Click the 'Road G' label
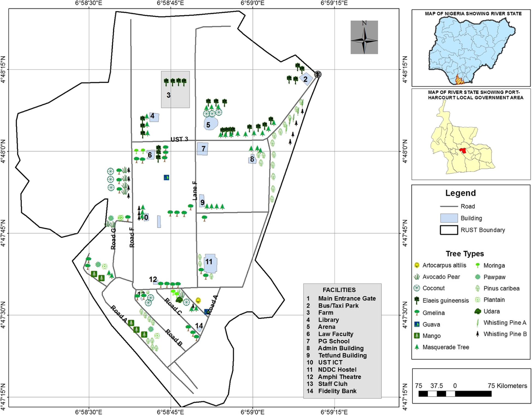This screenshot has width=532, height=415. pos(113,239)
